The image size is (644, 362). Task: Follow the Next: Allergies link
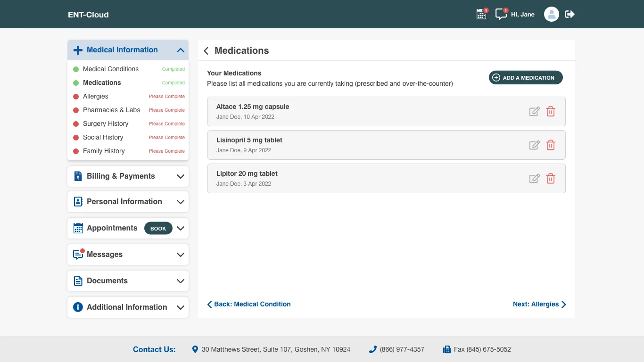tap(539, 304)
